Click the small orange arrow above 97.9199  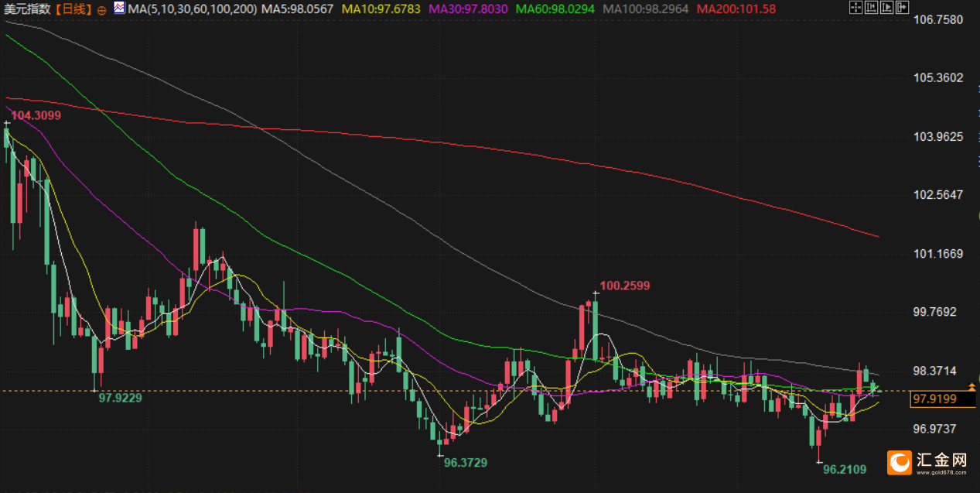[972, 386]
